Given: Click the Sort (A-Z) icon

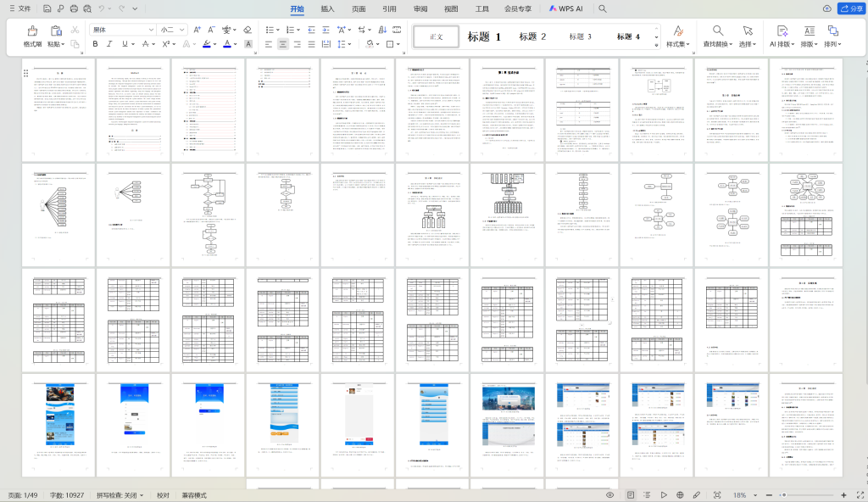Looking at the screenshot, I should click(382, 30).
